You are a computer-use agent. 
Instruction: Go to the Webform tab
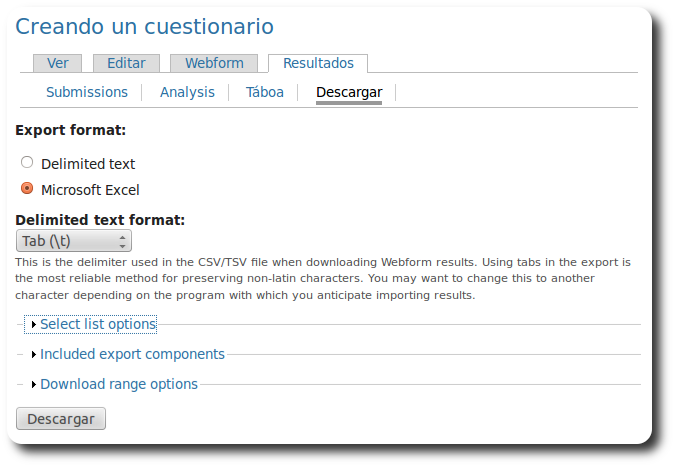[x=214, y=63]
